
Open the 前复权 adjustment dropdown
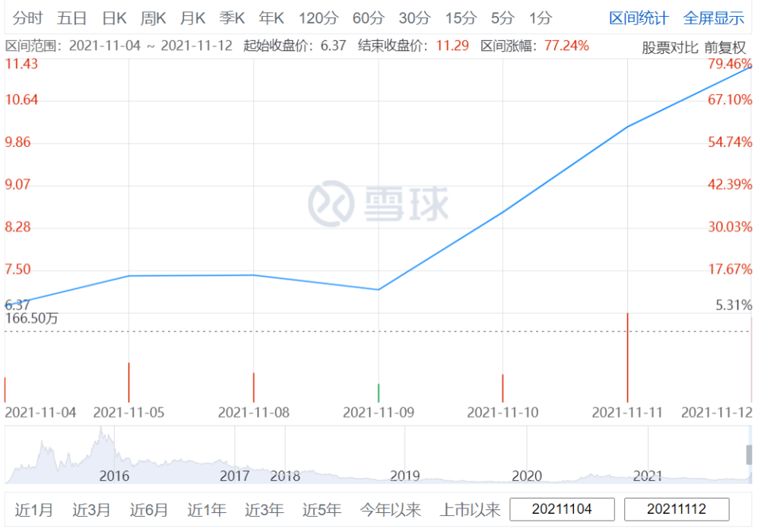[x=725, y=47]
